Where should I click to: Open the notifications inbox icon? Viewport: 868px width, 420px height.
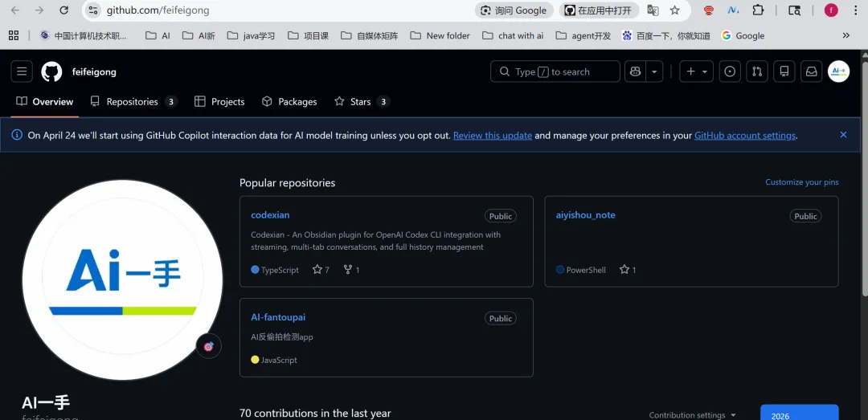point(812,71)
